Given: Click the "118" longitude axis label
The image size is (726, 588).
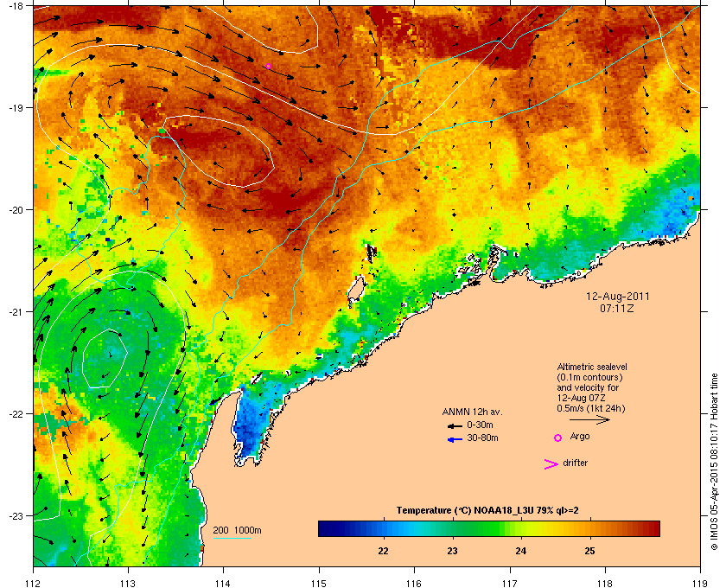Looking at the screenshot, I should (x=605, y=584).
